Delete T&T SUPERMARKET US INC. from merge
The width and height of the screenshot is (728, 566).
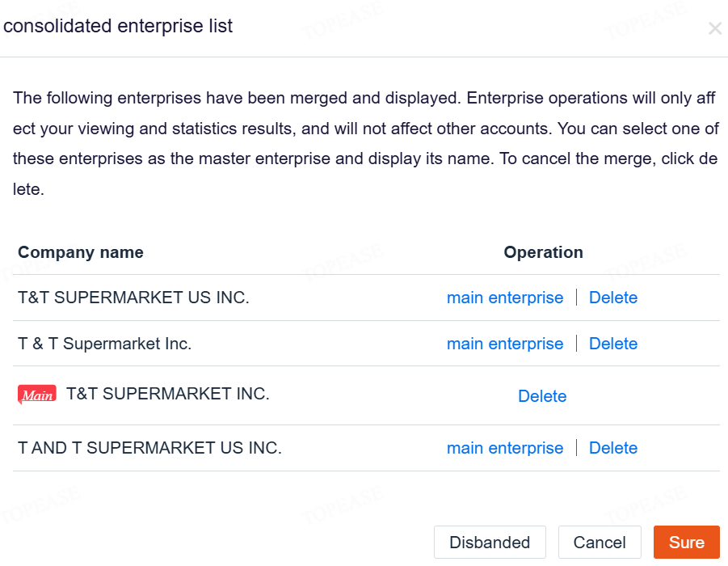[x=612, y=298]
